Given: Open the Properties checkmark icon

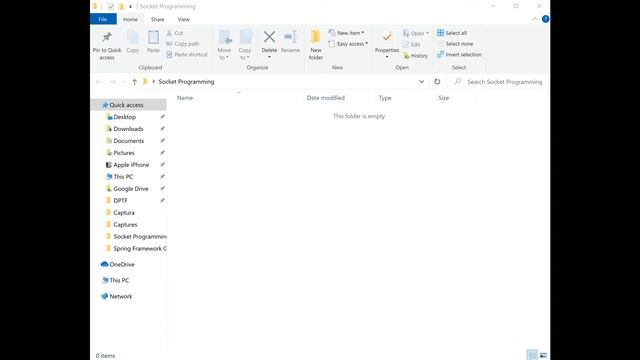Looking at the screenshot, I should pos(387,38).
